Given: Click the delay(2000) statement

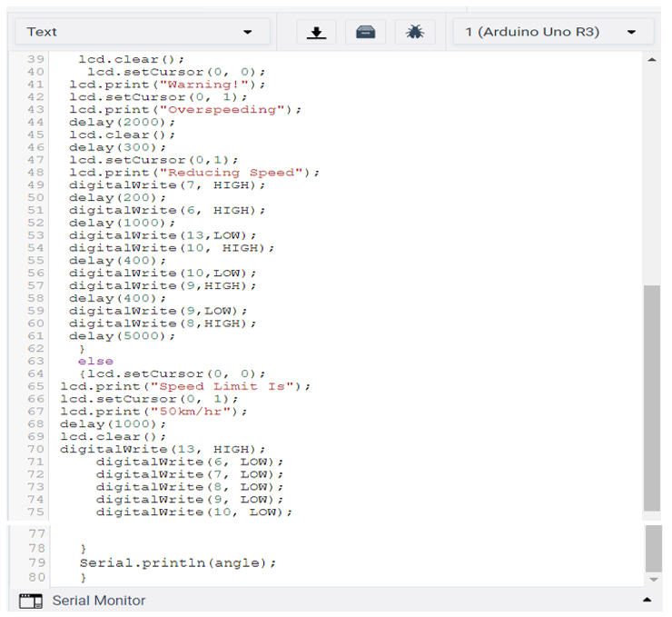Looking at the screenshot, I should [123, 122].
